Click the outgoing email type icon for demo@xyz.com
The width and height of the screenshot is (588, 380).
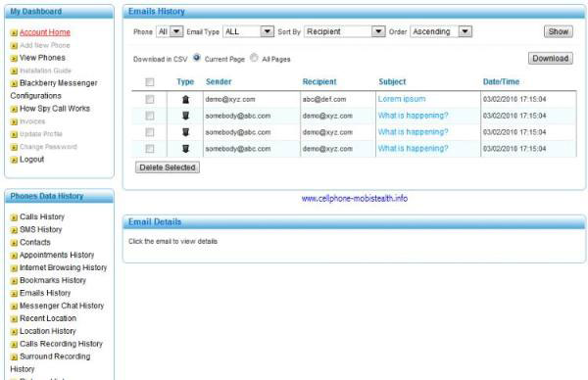[185, 99]
